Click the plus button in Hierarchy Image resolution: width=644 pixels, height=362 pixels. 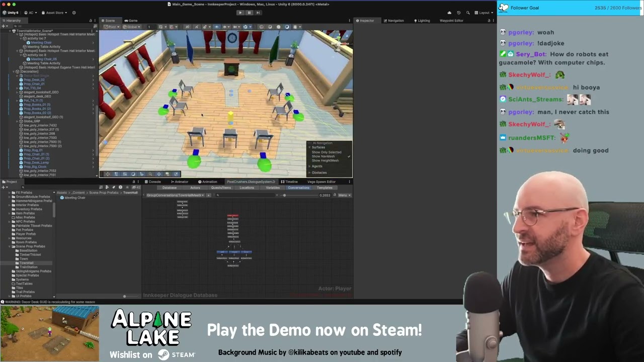coord(4,26)
